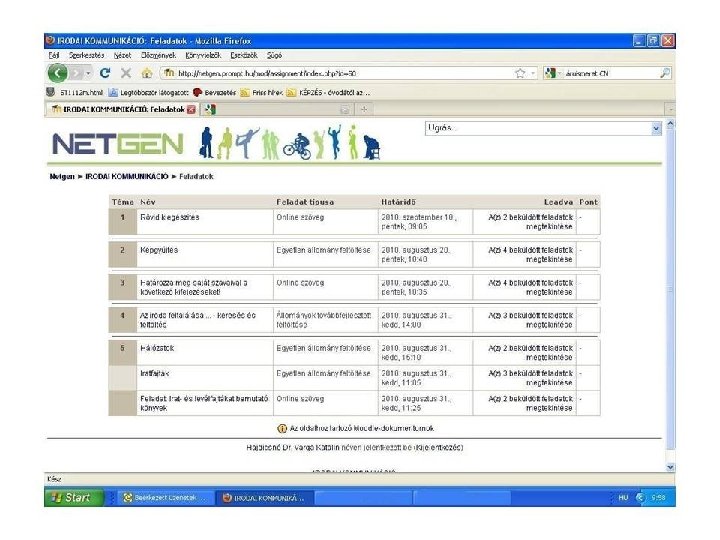The height and width of the screenshot is (540, 720).
Task: Click the NETGEN logo
Action: click(x=118, y=144)
